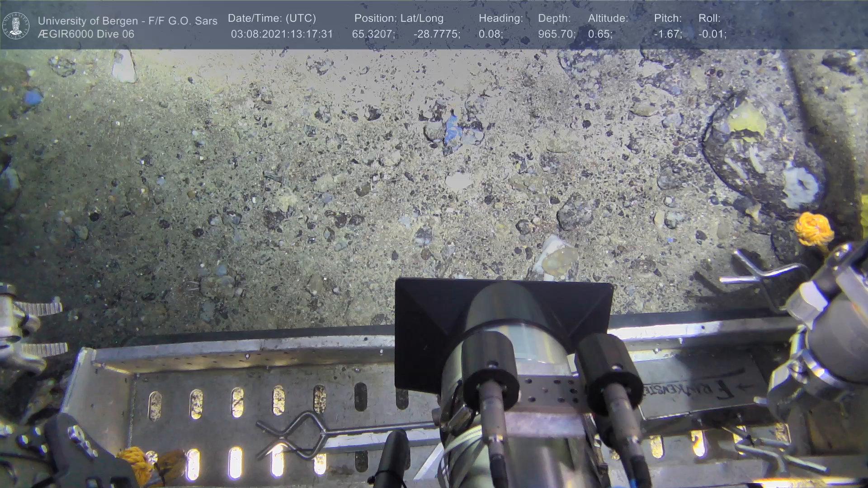
Task: Click the University of Bergen logo
Action: click(16, 26)
